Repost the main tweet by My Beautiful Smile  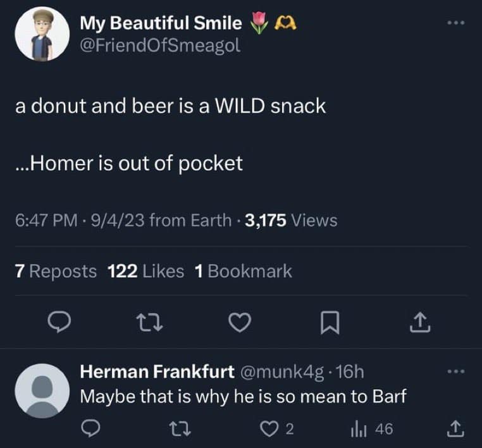coord(150,323)
